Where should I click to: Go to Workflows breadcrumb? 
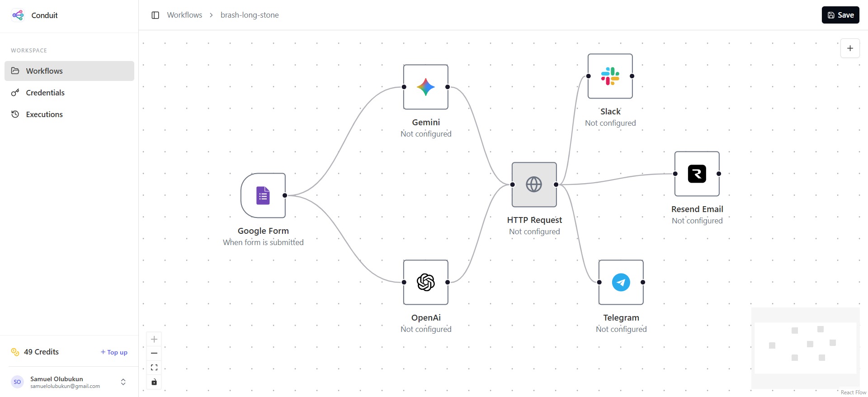(x=184, y=15)
